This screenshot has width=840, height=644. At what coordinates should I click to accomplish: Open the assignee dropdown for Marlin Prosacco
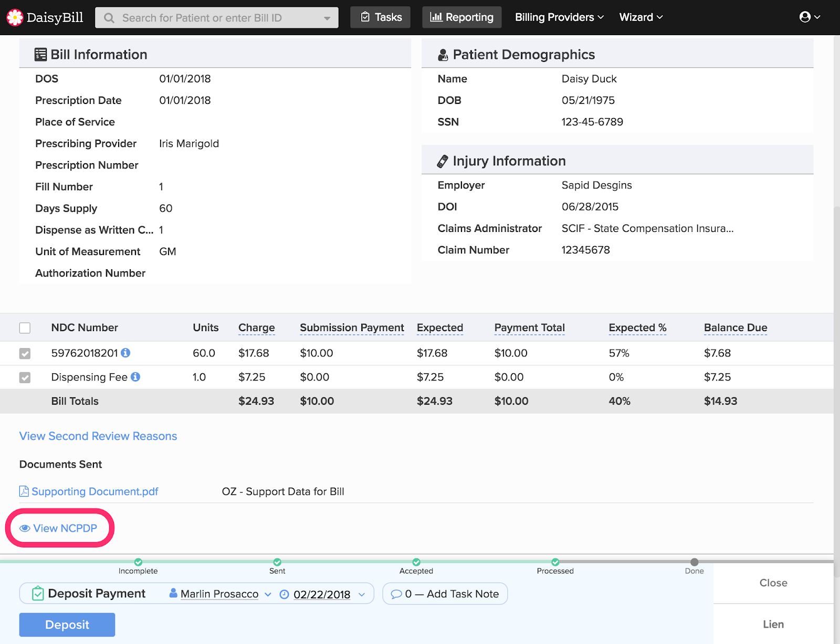pos(268,595)
